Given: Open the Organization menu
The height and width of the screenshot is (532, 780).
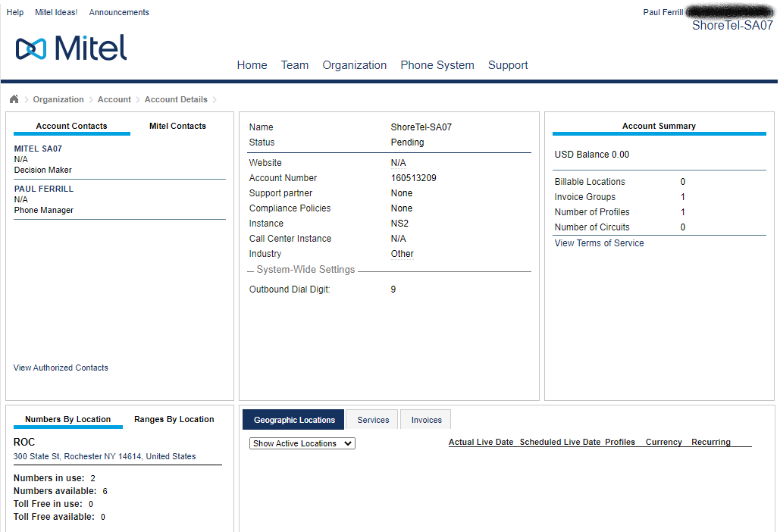Looking at the screenshot, I should (354, 65).
